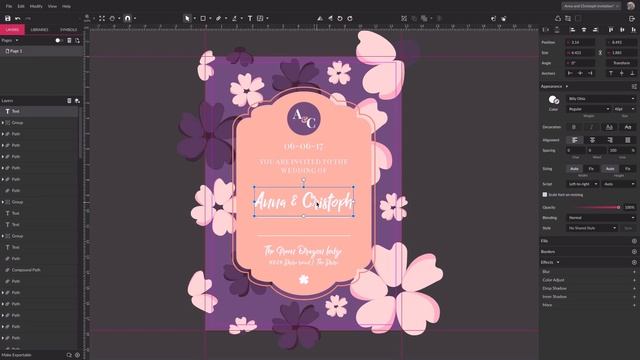Click the Rotate left icon
This screenshot has width=640, height=360.
click(340, 18)
